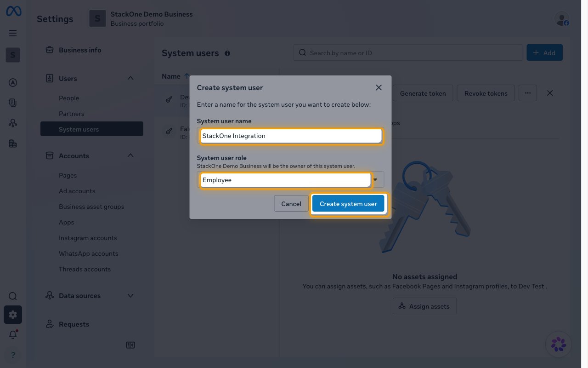Open the three-dots more options button
588x368 pixels.
coord(528,93)
